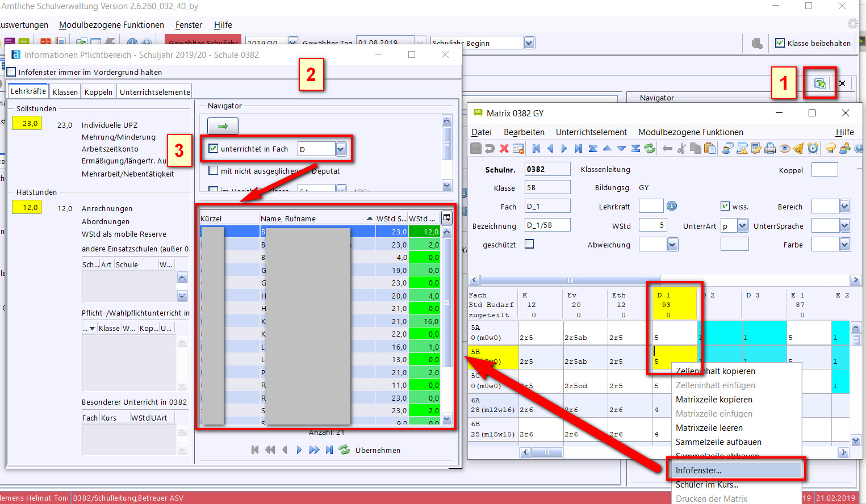Choose Sammelzeile aufbauen in context menu
866x504 pixels.
718,442
